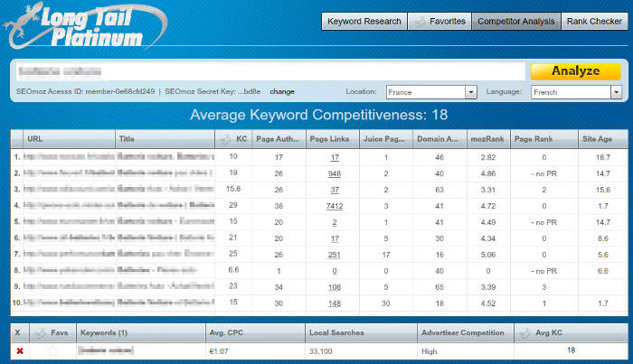Switch to Competitor Analysis tab
633x364 pixels.
tap(516, 22)
